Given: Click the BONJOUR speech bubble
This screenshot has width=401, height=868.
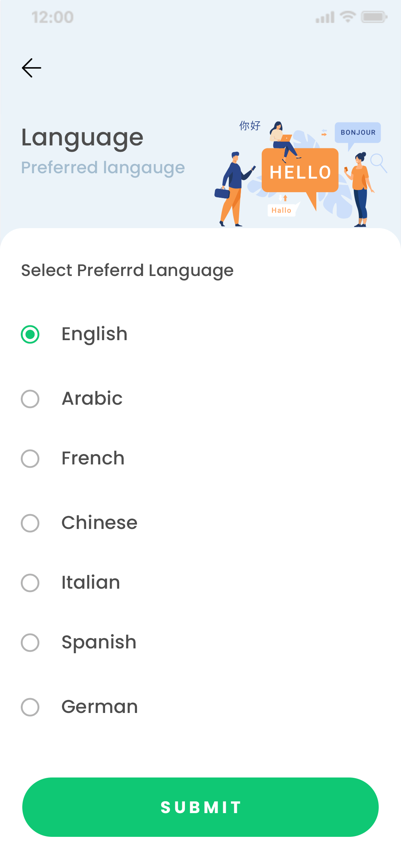Looking at the screenshot, I should (x=358, y=132).
